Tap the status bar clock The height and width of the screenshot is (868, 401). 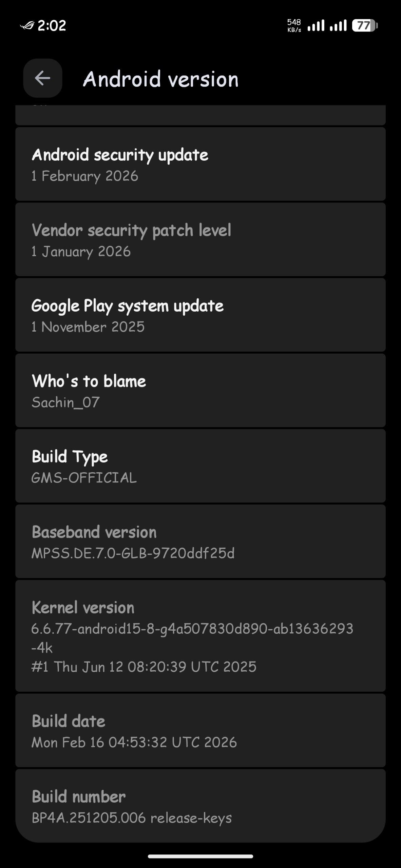click(52, 26)
